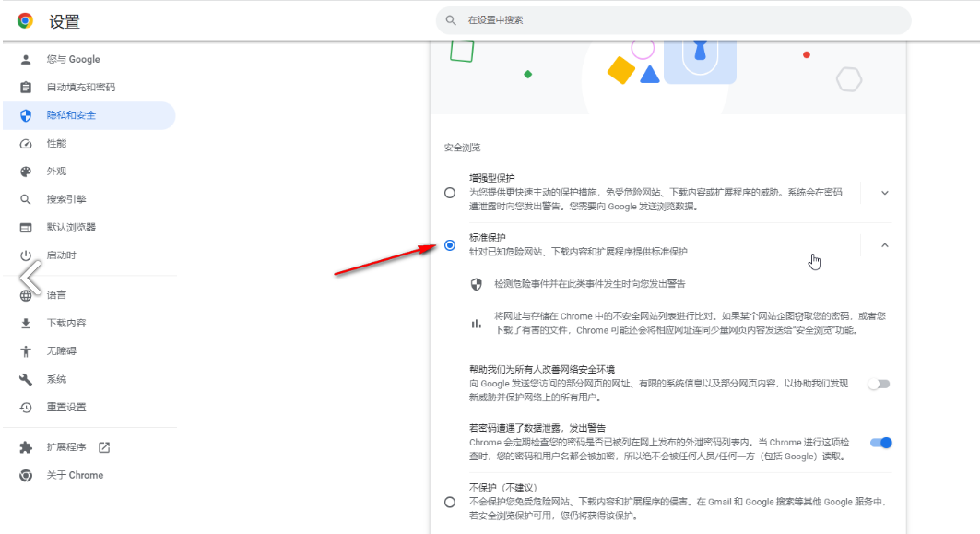Click the search magnifier icon in settings search
The image size is (980, 534).
pos(451,20)
